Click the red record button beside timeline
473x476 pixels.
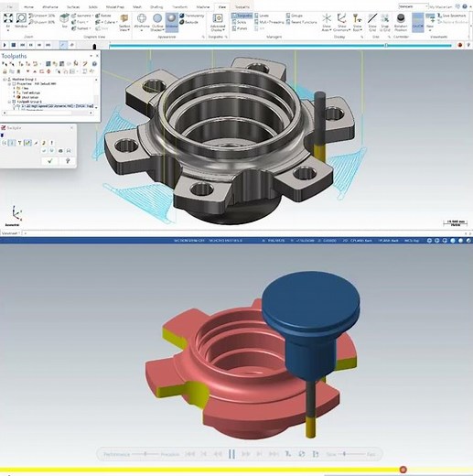tap(460, 45)
